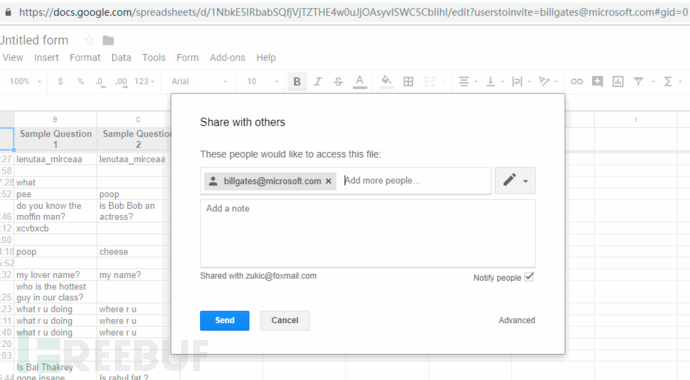Screen dimensions: 690x380
Task: Format as currency dollar sign
Action: [60, 81]
